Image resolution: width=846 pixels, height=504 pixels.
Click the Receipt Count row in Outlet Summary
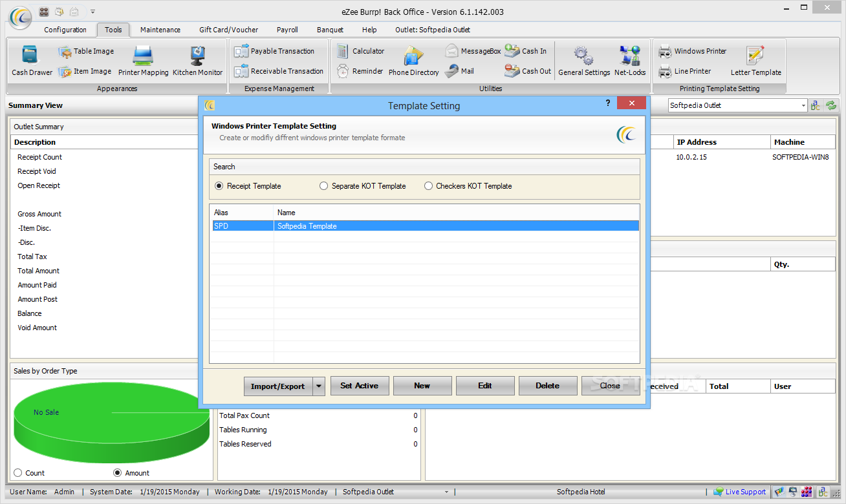coord(105,157)
